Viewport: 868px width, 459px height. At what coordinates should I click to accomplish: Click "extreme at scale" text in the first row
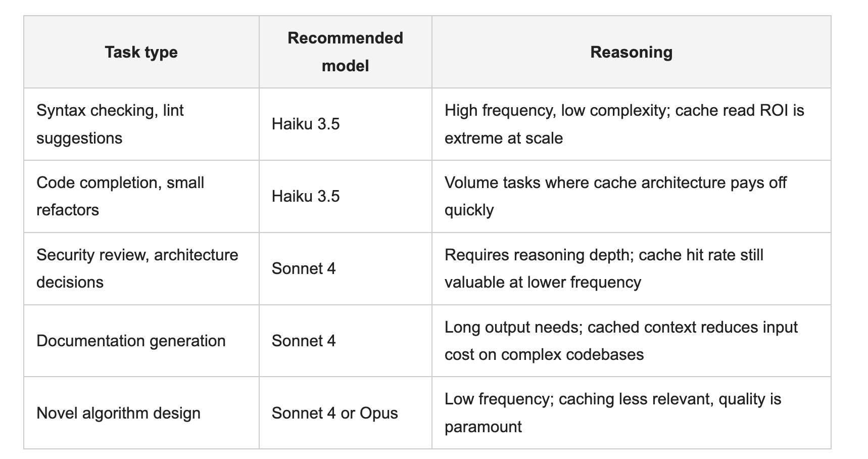(504, 138)
